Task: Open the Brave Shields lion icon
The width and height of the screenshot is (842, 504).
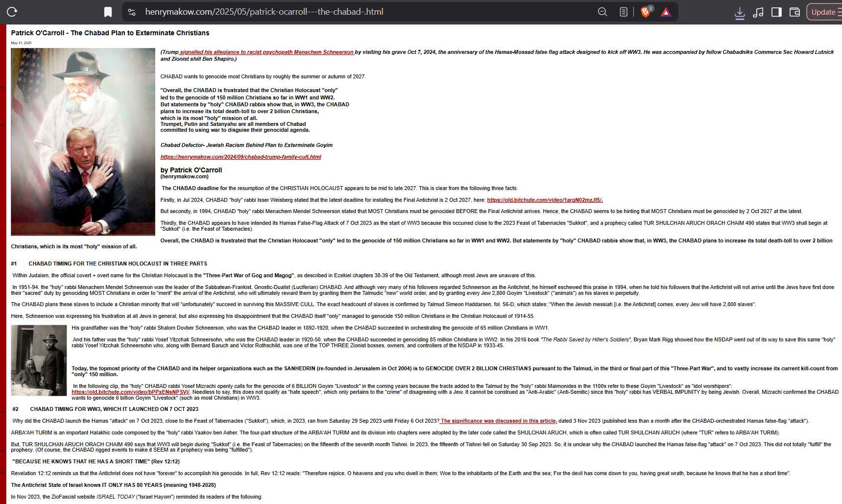Action: [x=646, y=12]
